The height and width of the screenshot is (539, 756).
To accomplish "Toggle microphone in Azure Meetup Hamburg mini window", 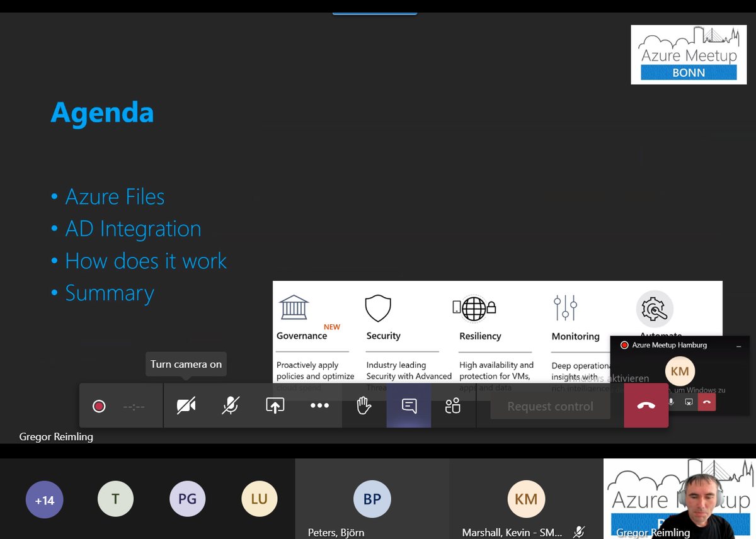I will (671, 402).
